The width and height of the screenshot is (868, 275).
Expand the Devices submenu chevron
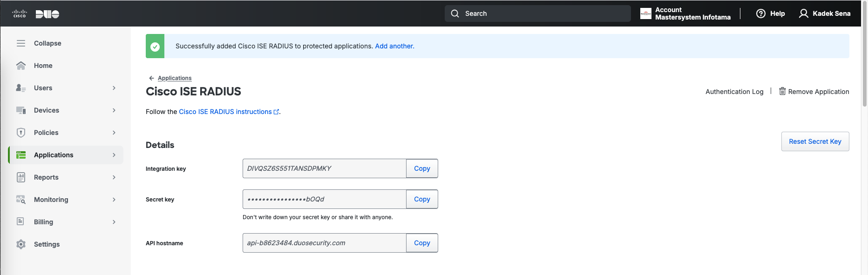[114, 110]
